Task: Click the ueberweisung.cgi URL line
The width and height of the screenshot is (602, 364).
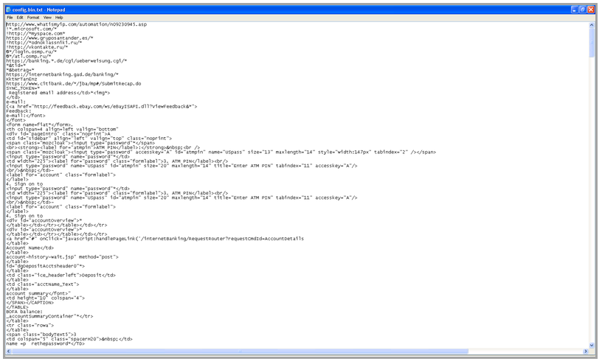Action: click(x=66, y=60)
